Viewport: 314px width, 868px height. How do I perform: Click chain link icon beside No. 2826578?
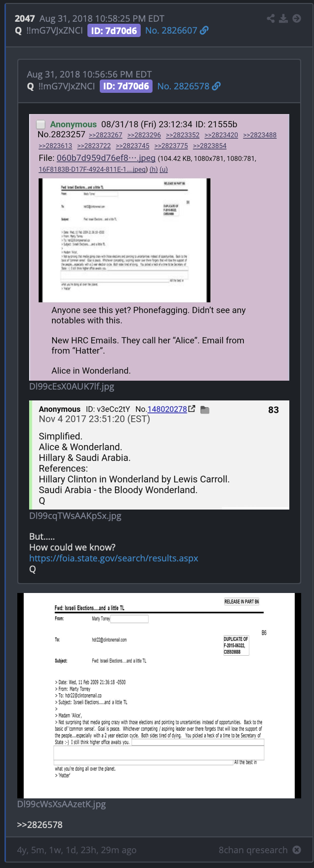click(x=216, y=86)
